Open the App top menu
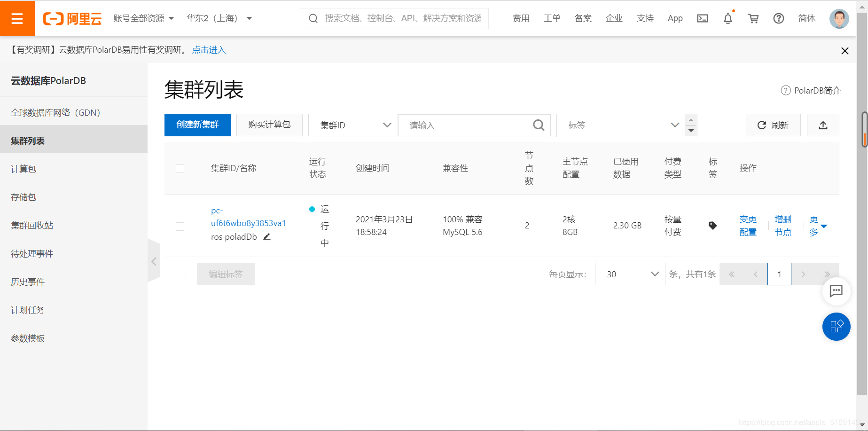This screenshot has width=868, height=431. [675, 18]
